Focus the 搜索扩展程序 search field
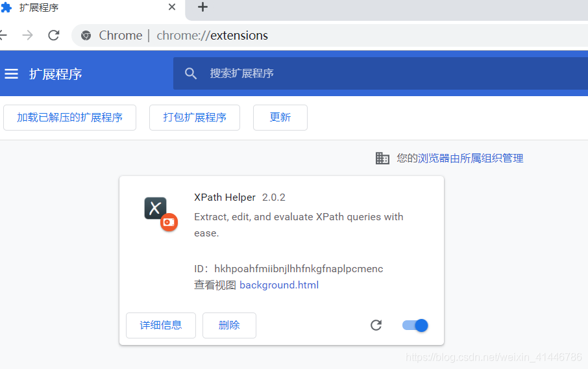 [x=380, y=73]
